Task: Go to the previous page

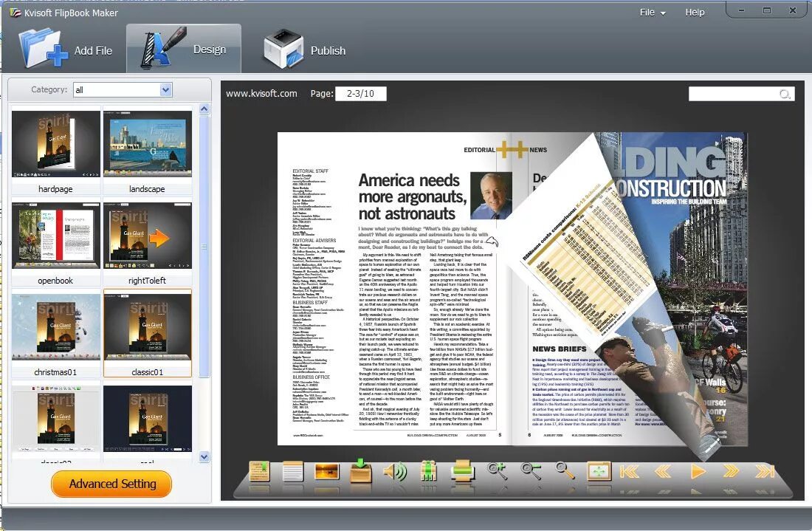Action: click(x=664, y=471)
